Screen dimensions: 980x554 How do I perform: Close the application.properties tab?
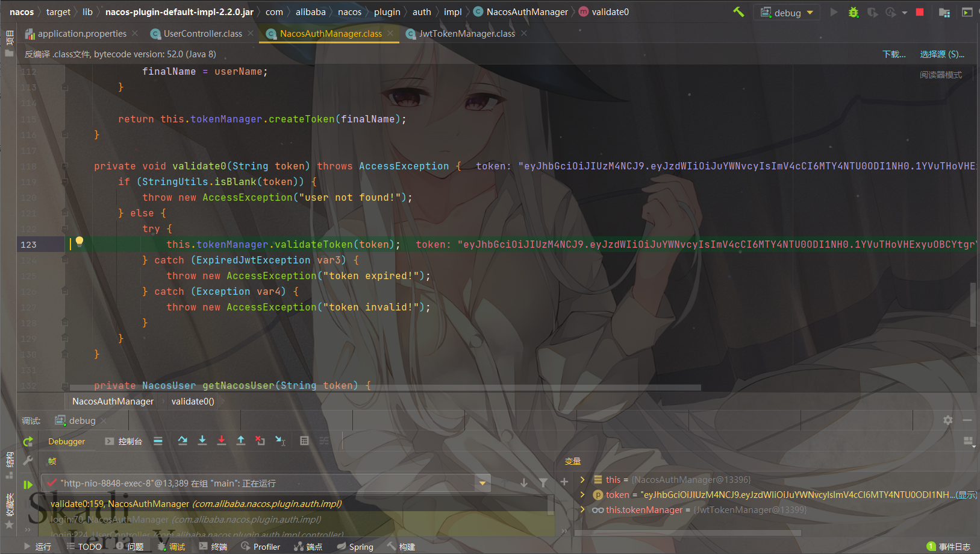point(135,33)
